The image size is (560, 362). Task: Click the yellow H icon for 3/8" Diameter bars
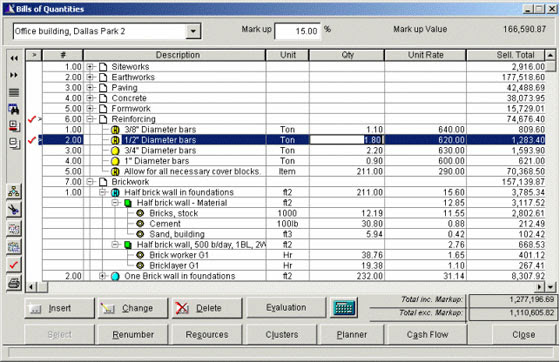115,130
